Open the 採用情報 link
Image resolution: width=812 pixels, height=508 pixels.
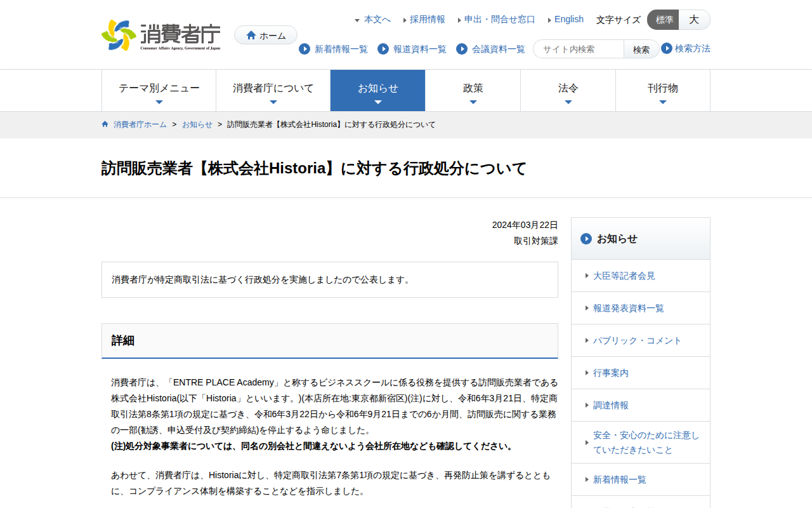pyautogui.click(x=428, y=19)
